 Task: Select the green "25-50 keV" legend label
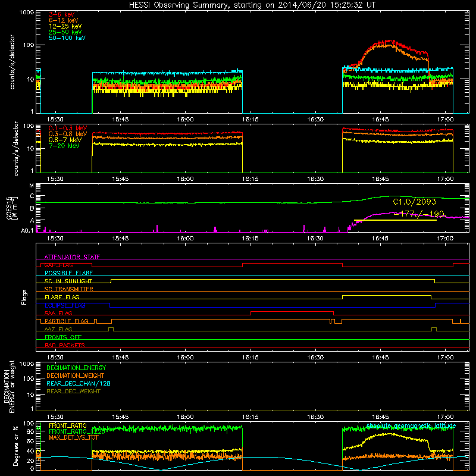[x=65, y=32]
